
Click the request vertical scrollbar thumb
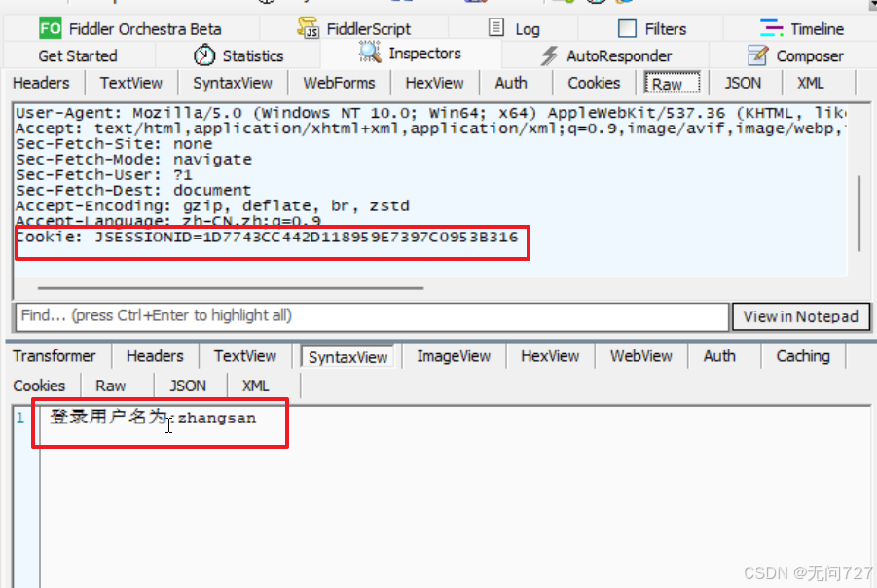(x=859, y=213)
